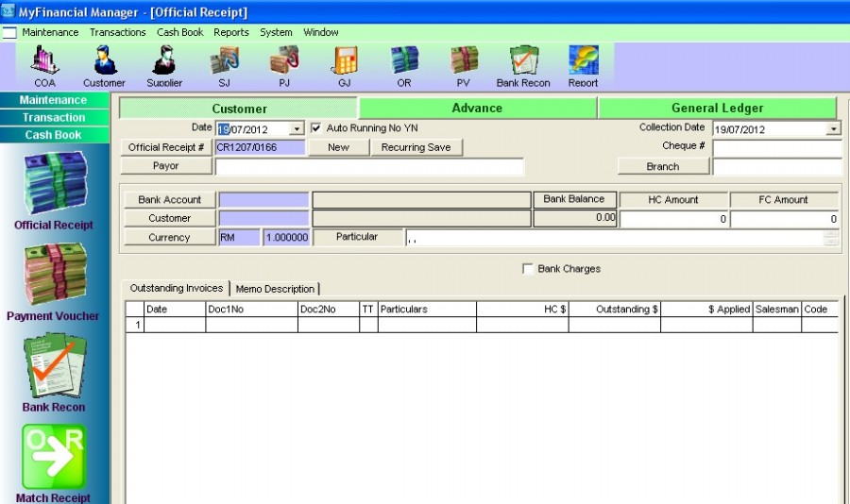
Task: Click the Recurring Save button
Action: tap(416, 147)
